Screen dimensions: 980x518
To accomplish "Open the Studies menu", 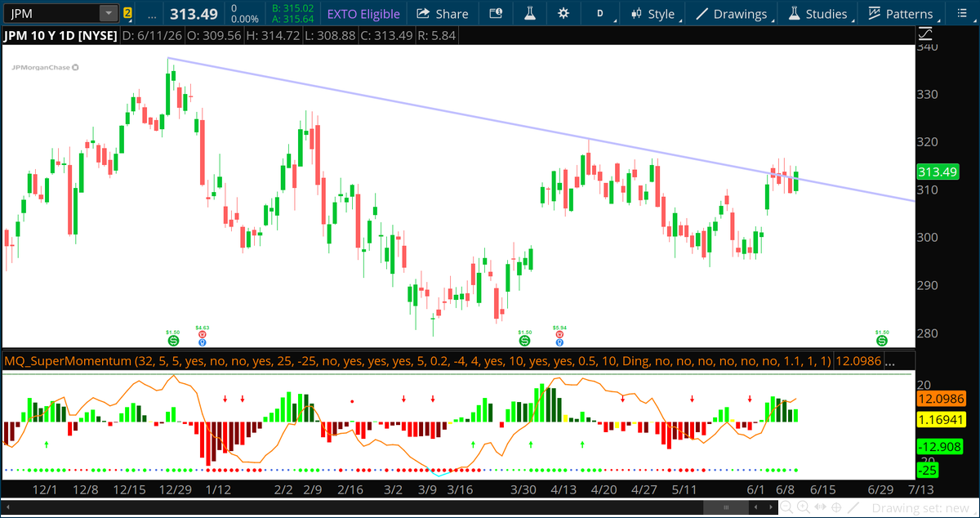I will [817, 13].
